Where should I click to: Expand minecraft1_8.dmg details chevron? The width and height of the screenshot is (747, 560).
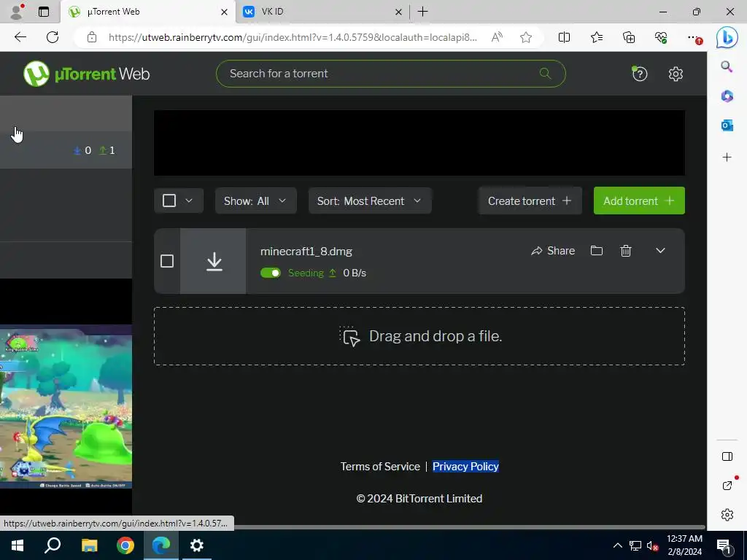660,251
